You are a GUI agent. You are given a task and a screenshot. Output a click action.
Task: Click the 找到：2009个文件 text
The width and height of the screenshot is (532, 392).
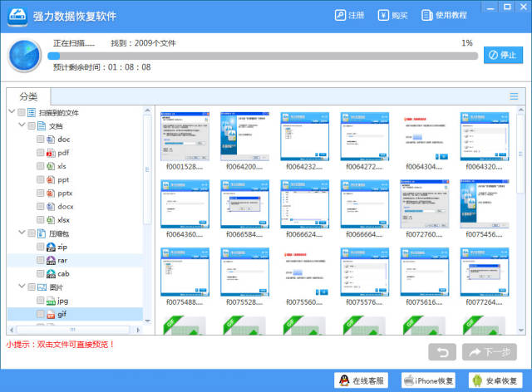pos(143,43)
